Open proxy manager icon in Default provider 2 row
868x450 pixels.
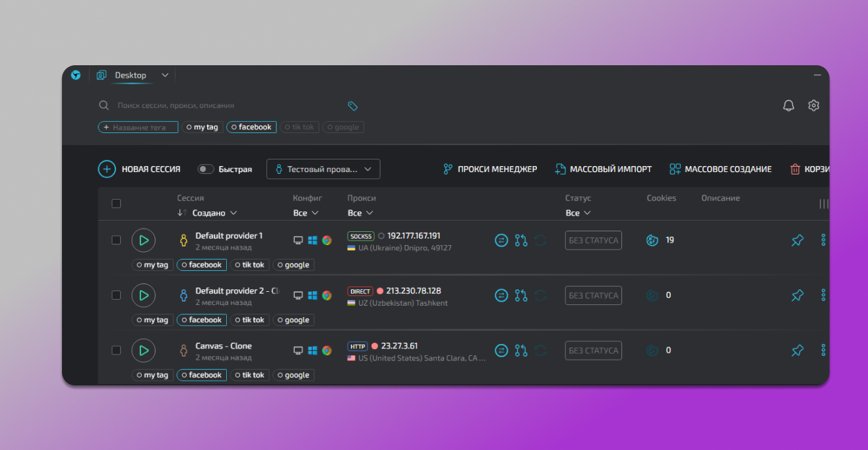(521, 295)
